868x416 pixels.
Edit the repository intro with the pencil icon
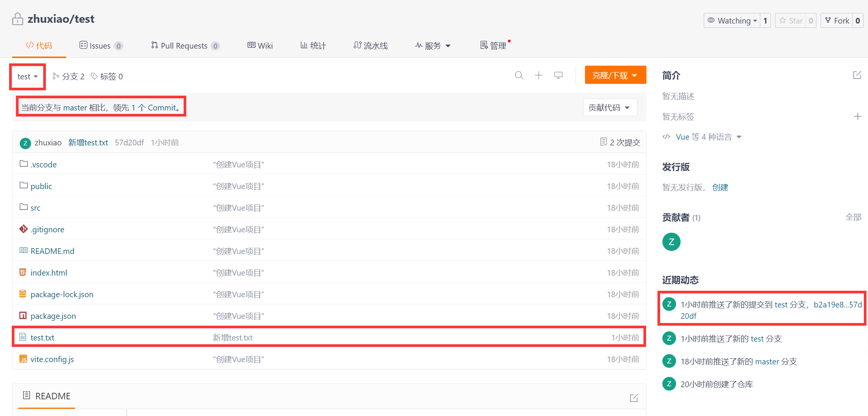coord(857,75)
